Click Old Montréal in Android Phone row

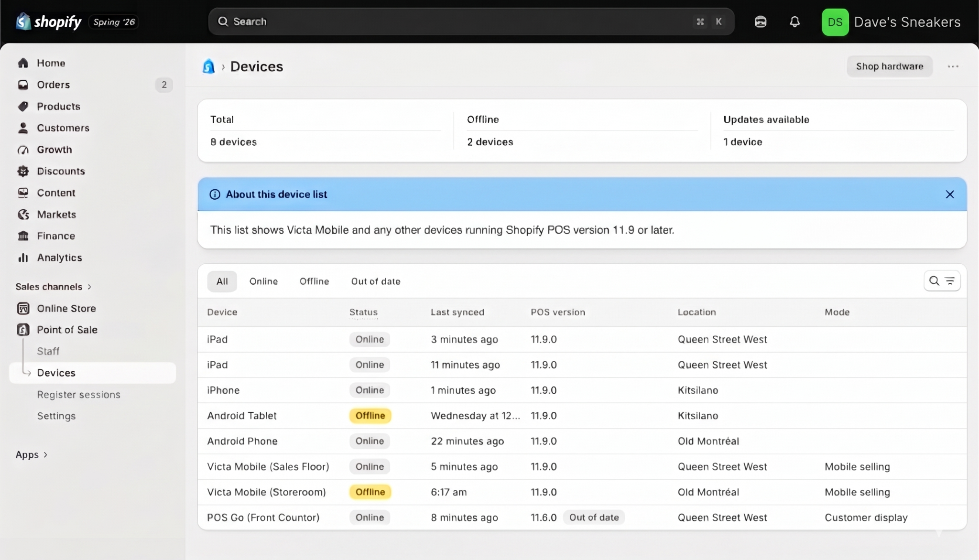point(708,442)
